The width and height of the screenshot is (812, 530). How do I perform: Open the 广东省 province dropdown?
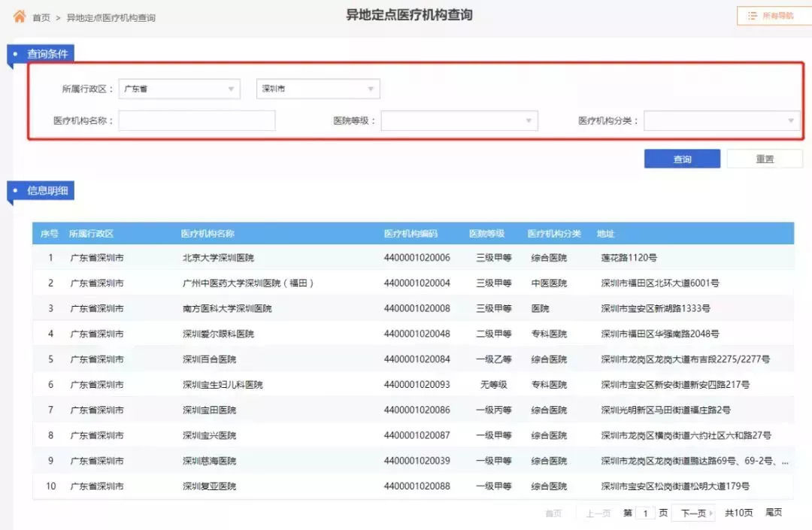click(x=178, y=88)
